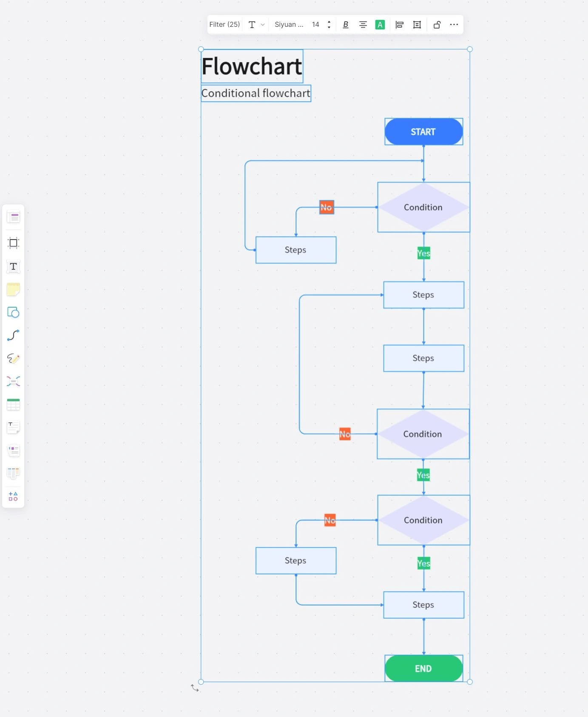Viewport: 588px width, 717px height.
Task: Insert a mind map from the sidebar
Action: (13, 381)
